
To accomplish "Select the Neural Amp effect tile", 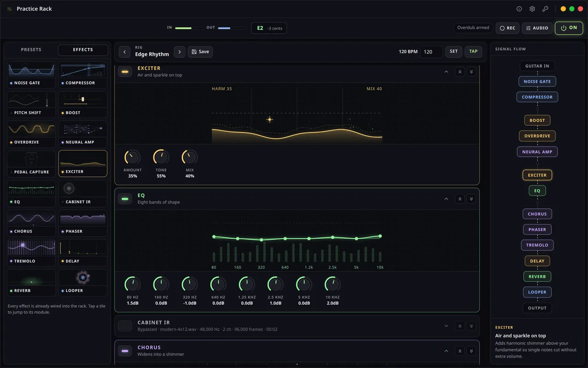I will tap(83, 134).
